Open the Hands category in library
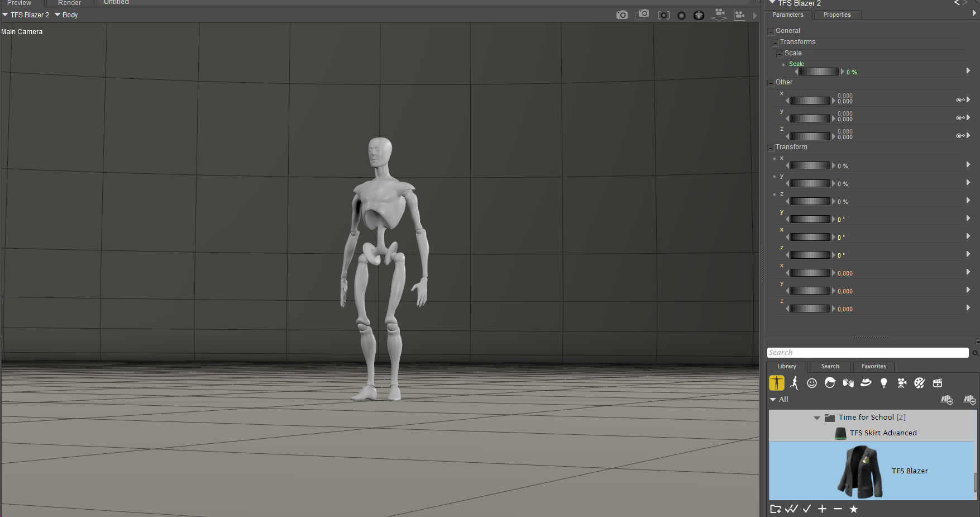This screenshot has height=517, width=980. click(848, 383)
